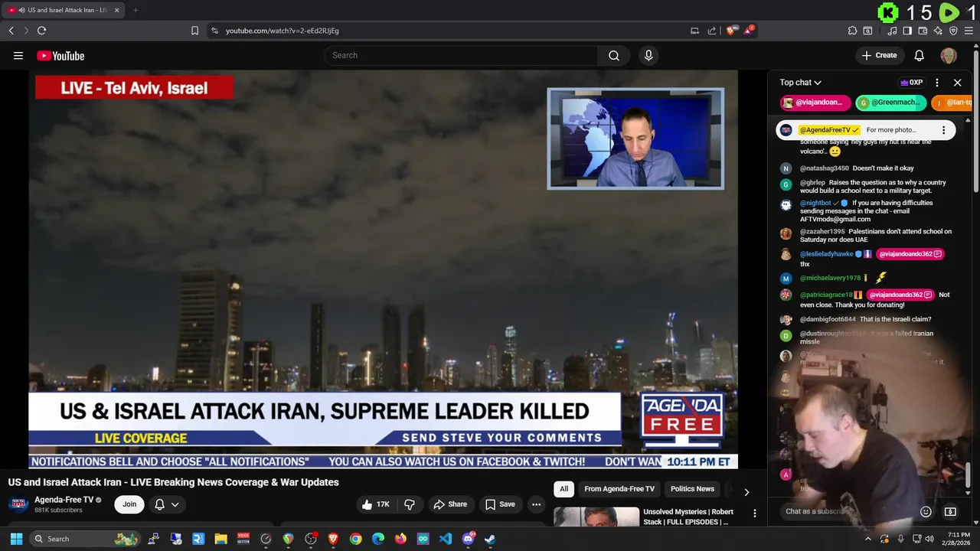Open the account avatar menu
The image size is (980, 551).
pyautogui.click(x=949, y=55)
